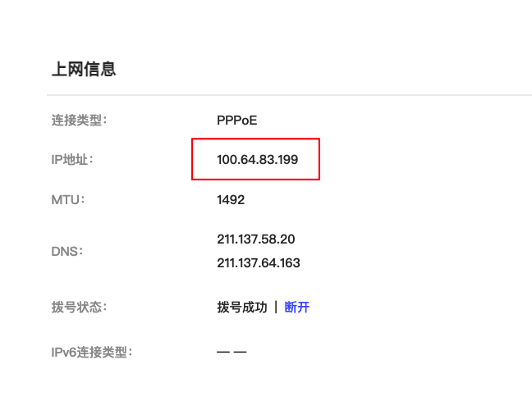
Task: Select the first DNS server 211.137.58.20
Action: tap(255, 239)
